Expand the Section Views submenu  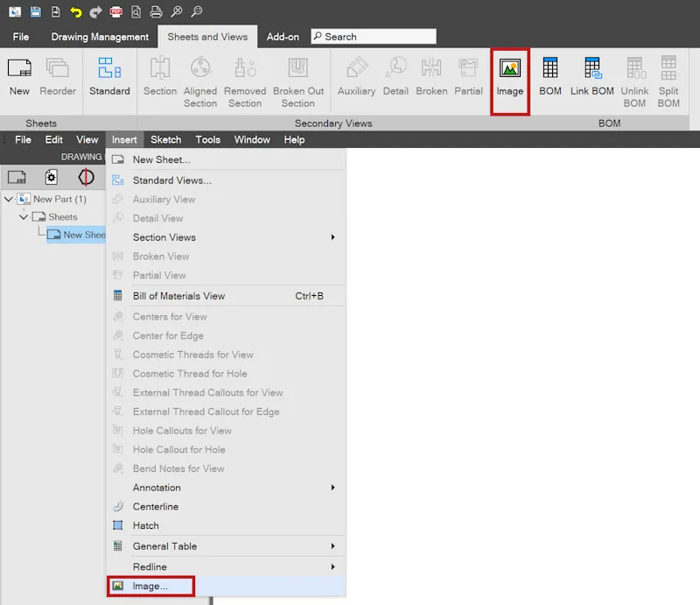(332, 237)
